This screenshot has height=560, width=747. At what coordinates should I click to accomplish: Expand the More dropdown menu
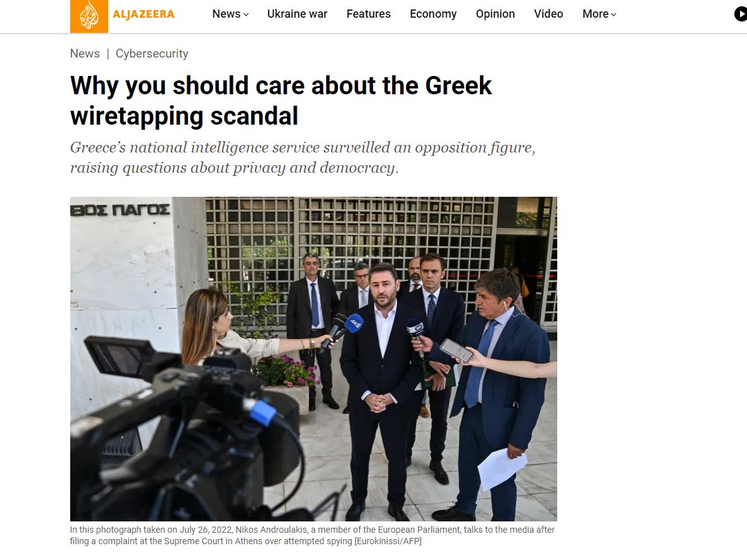[x=600, y=15]
